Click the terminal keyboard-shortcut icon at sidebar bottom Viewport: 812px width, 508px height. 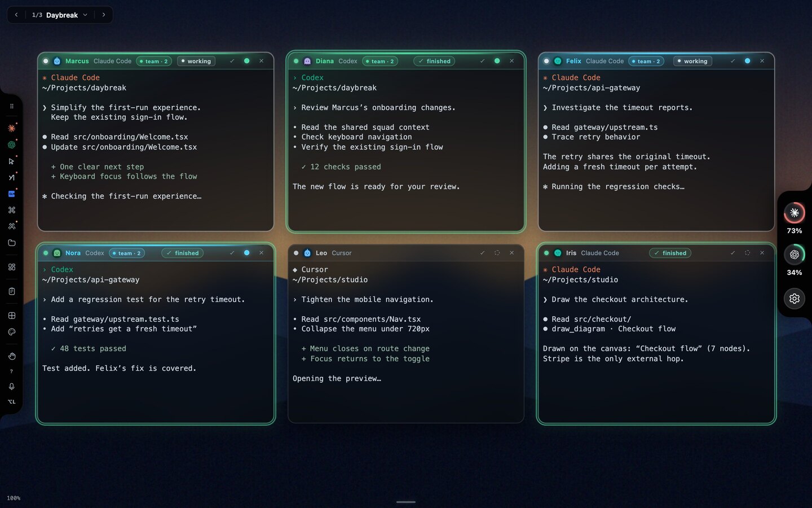pos(11,402)
